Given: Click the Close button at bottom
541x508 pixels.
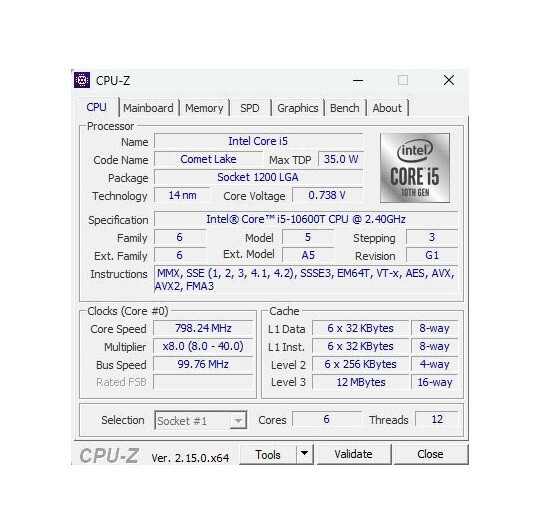Looking at the screenshot, I should tap(431, 454).
